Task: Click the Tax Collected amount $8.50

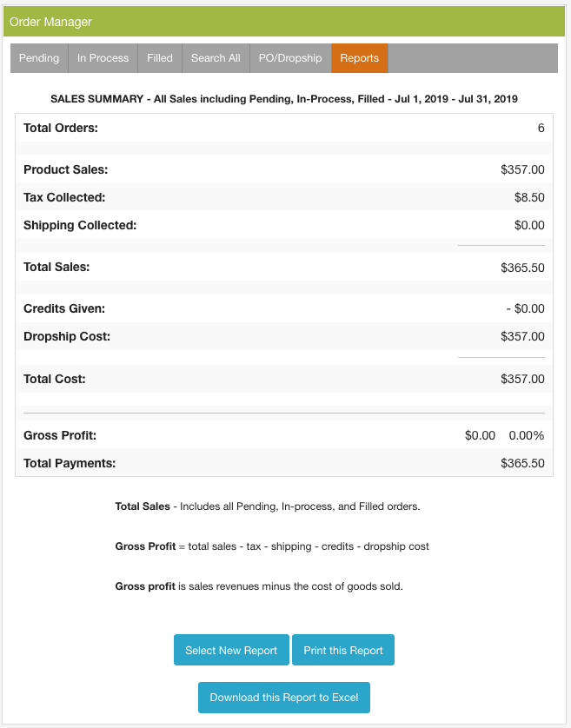Action: (529, 198)
